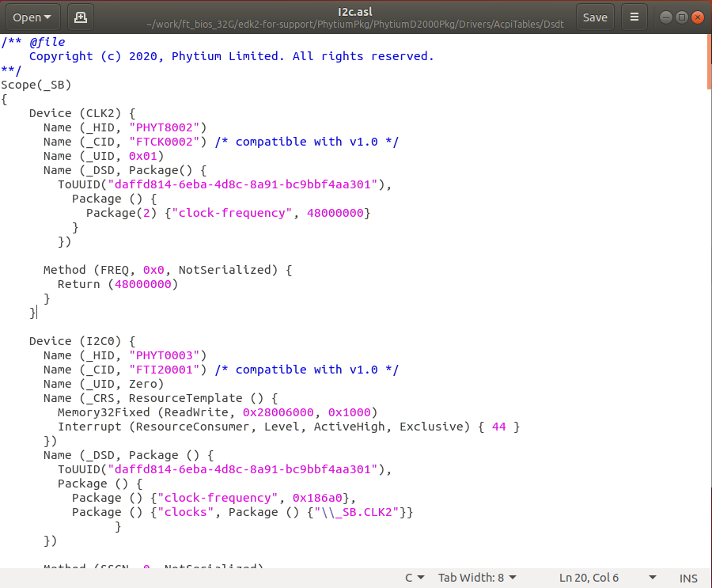
Task: Click the file path subtitle in header
Action: pos(355,24)
